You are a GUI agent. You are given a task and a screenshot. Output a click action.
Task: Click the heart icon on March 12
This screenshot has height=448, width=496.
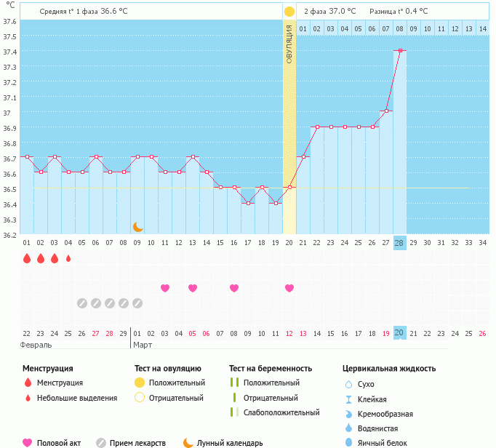click(x=289, y=289)
